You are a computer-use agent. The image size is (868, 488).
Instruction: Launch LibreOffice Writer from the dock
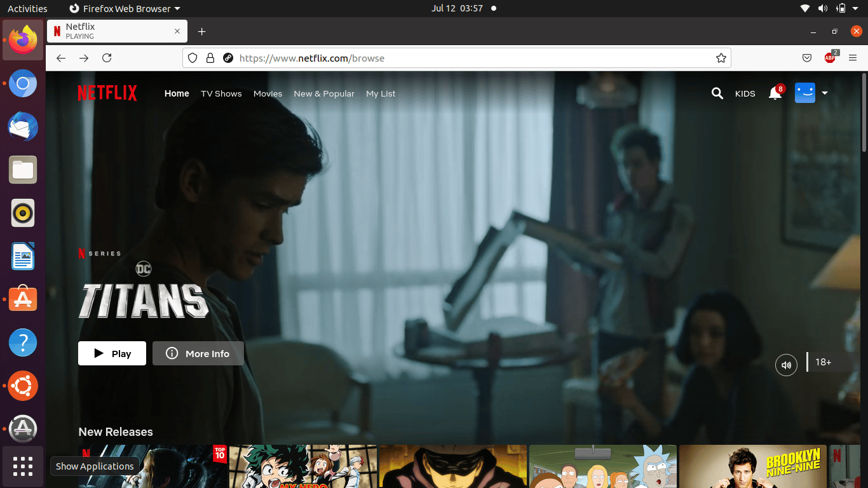point(23,256)
